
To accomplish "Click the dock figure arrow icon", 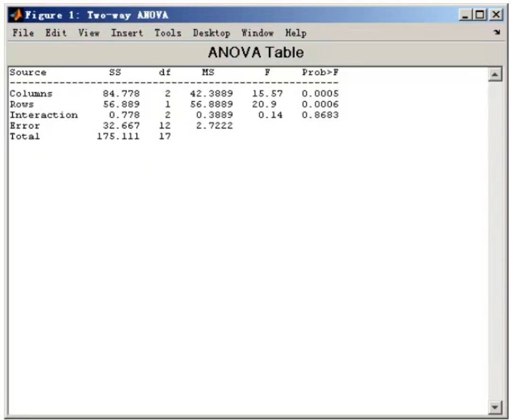I will pos(497,32).
